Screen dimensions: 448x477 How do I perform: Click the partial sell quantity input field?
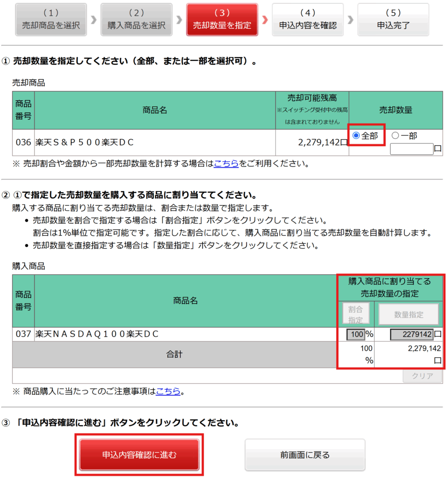412,149
